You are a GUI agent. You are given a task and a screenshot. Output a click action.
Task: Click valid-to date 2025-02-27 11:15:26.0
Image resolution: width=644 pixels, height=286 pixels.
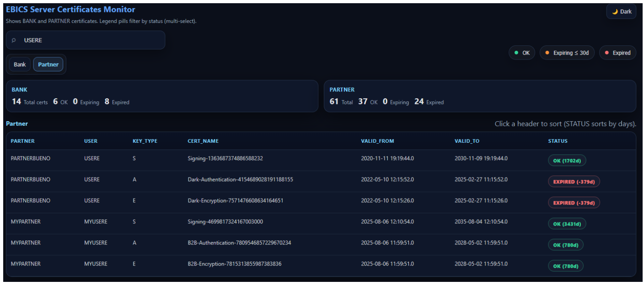pyautogui.click(x=481, y=200)
